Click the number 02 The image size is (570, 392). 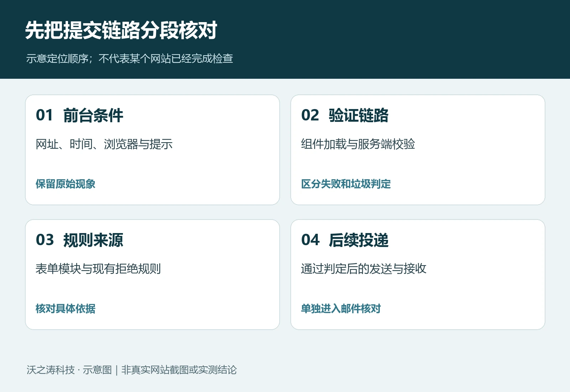310,115
